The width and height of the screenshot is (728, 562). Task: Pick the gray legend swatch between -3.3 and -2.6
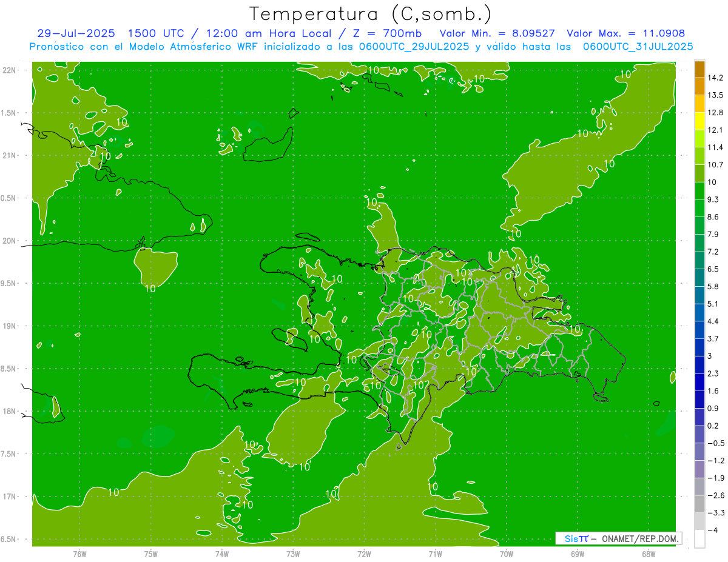point(699,504)
